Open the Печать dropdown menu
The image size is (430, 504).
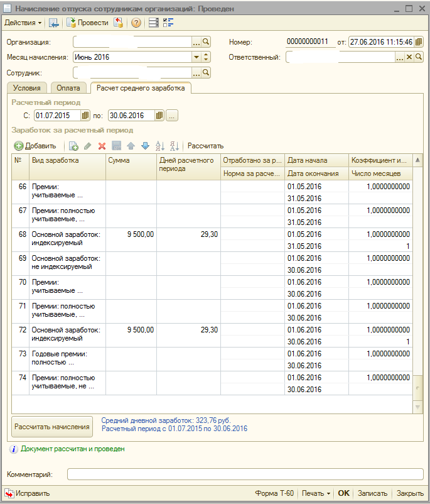pos(315,493)
